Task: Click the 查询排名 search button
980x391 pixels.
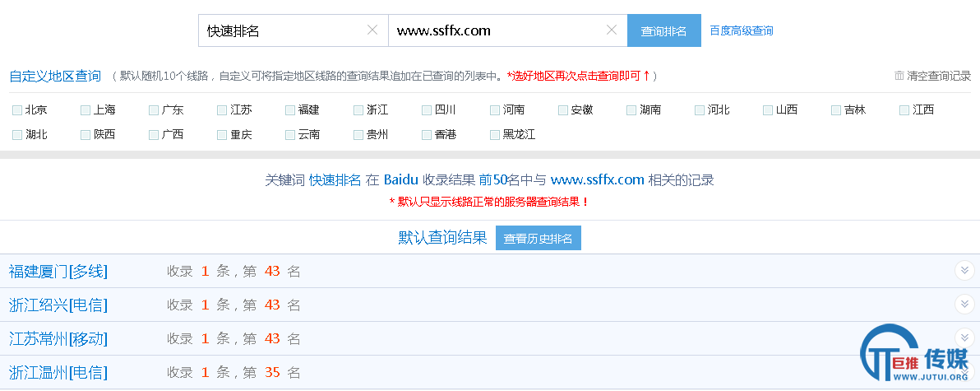Action: pyautogui.click(x=663, y=30)
